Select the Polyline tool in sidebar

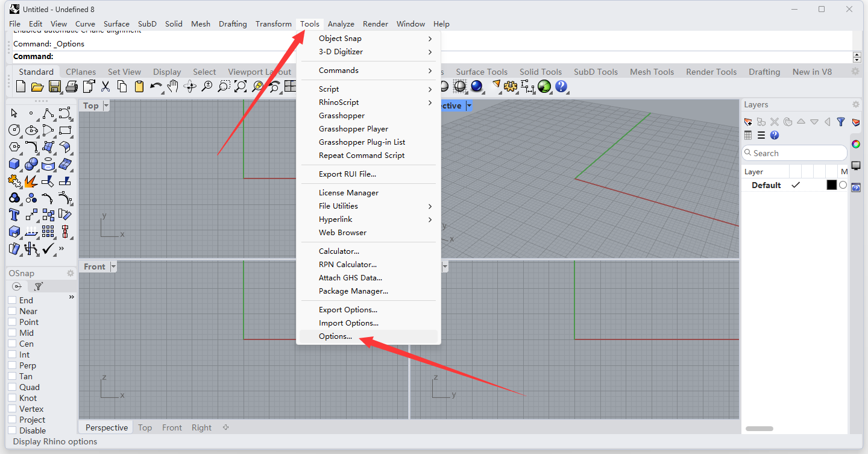coord(48,113)
